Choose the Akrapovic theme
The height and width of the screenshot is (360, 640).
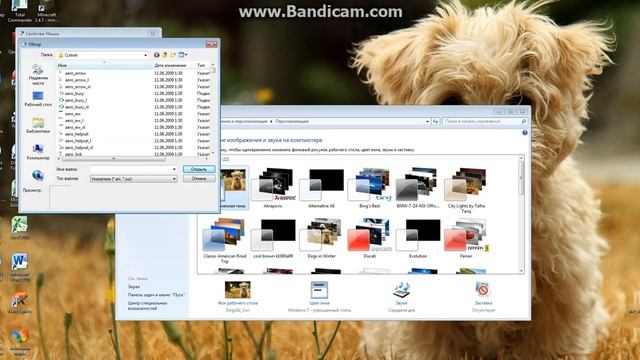coord(273,188)
